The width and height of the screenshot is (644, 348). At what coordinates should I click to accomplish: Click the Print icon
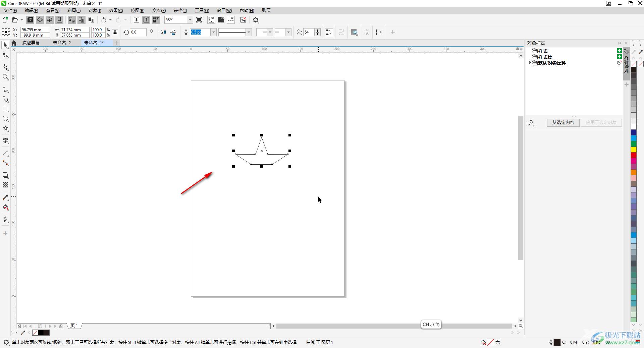(59, 20)
